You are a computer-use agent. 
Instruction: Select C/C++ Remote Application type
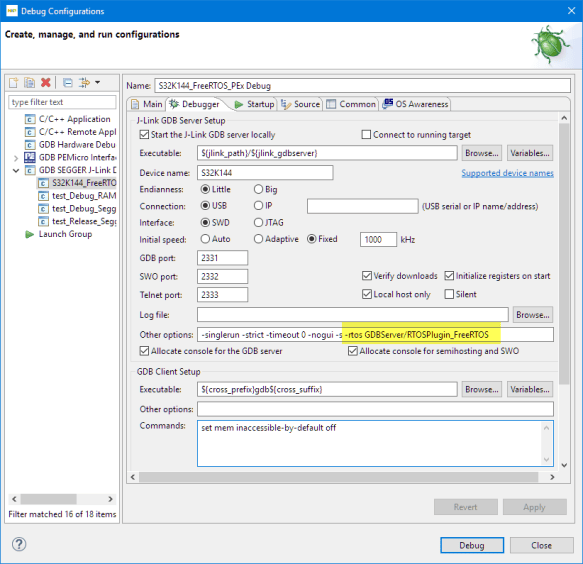click(77, 132)
